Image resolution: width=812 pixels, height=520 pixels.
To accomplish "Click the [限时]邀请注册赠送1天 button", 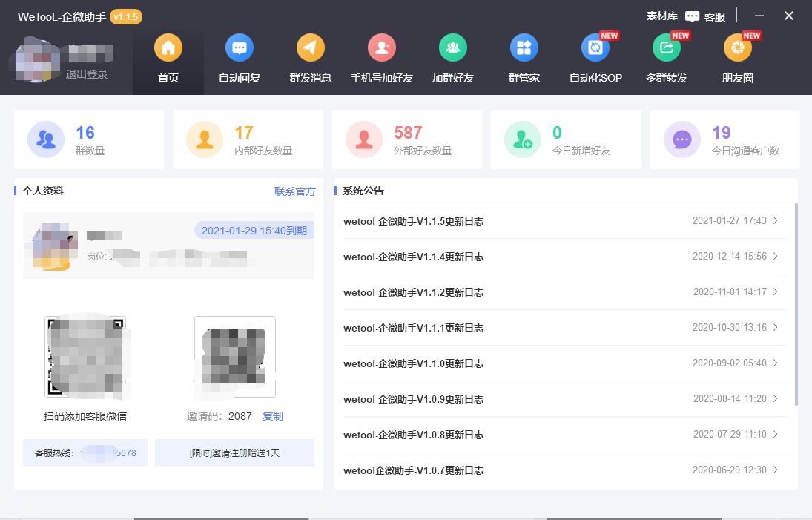I will (x=234, y=452).
